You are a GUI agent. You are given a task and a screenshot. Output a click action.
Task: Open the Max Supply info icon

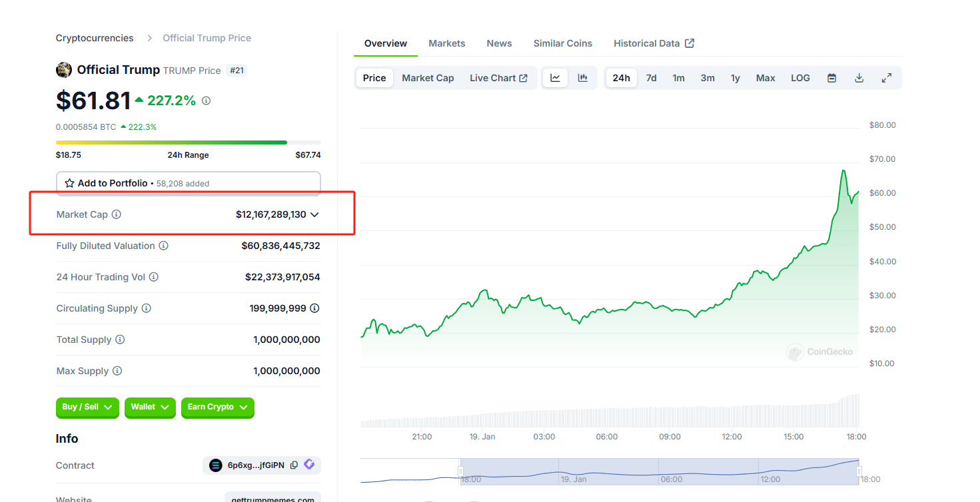pyautogui.click(x=117, y=371)
